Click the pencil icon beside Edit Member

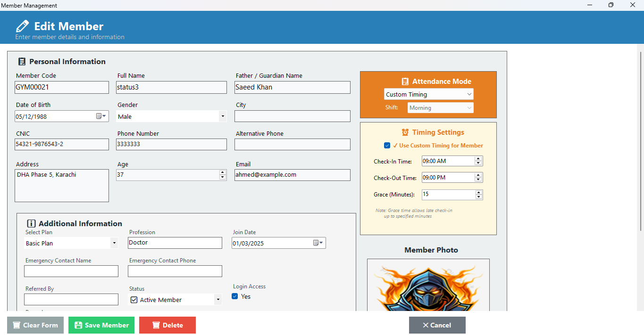(x=22, y=26)
